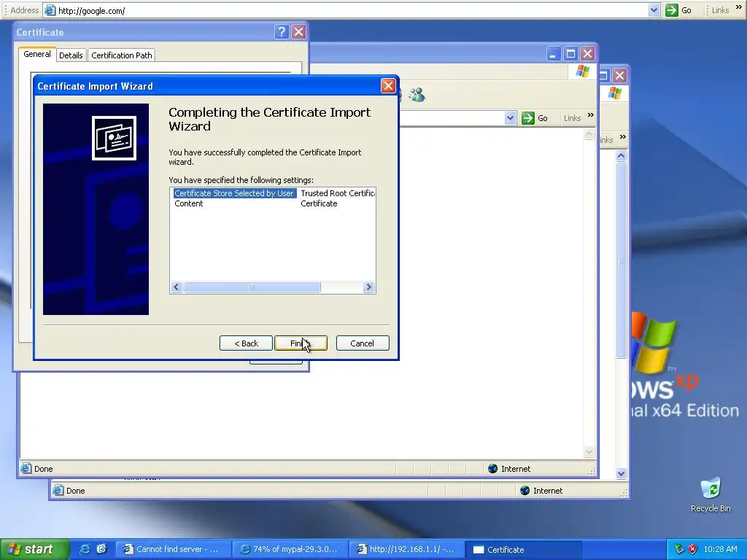Screen dimensions: 747x560
Task: Click red security shield tray icon
Action: (693, 549)
